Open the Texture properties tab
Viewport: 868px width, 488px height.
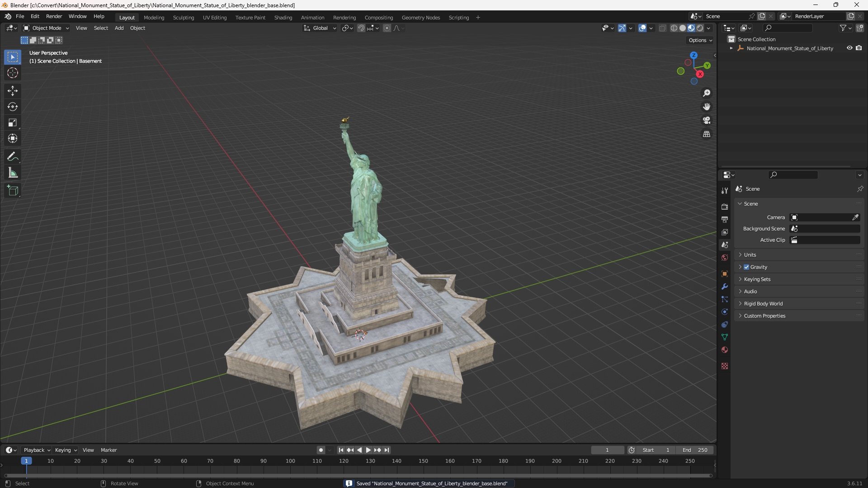pyautogui.click(x=725, y=366)
